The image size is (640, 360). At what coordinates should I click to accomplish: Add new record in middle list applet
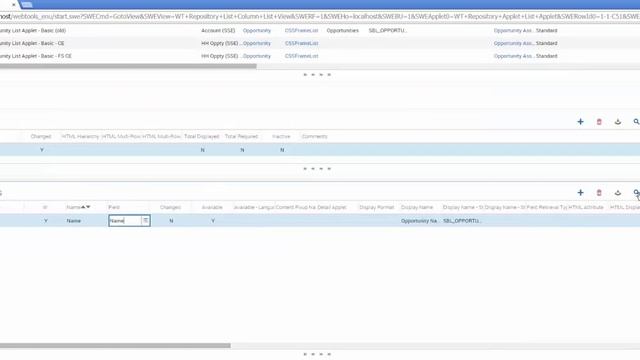(x=580, y=122)
